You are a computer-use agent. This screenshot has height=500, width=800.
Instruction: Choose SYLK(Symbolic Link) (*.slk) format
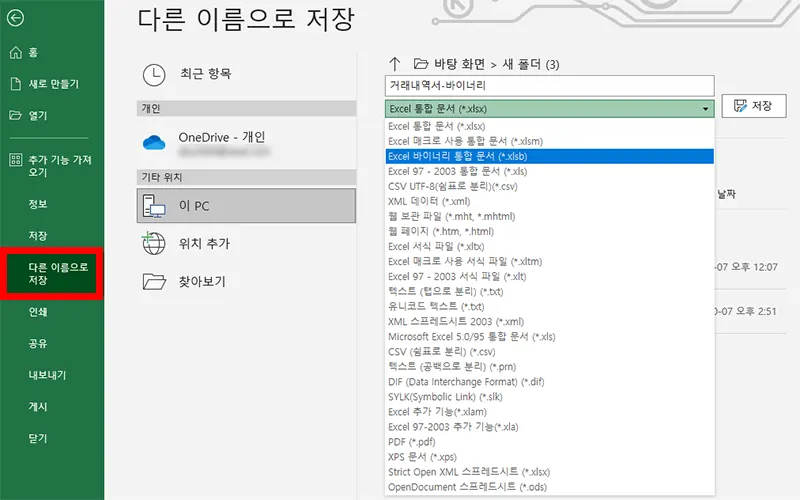tap(549, 397)
